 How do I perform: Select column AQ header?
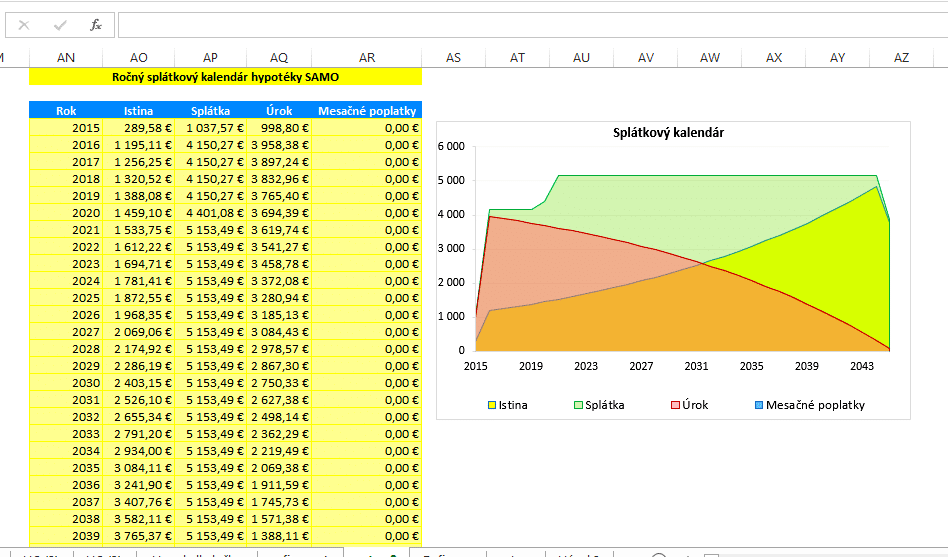[x=279, y=57]
